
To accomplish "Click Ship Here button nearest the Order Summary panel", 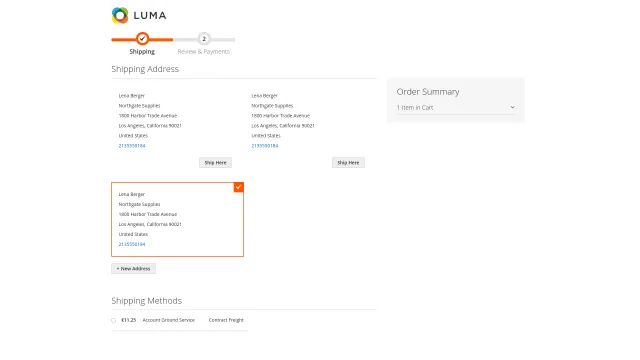I will coord(348,162).
